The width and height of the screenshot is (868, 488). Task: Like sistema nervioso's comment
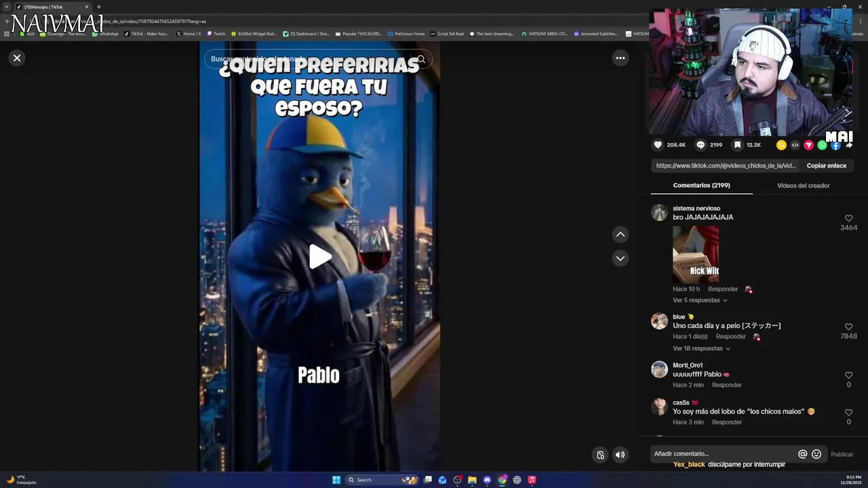(848, 218)
